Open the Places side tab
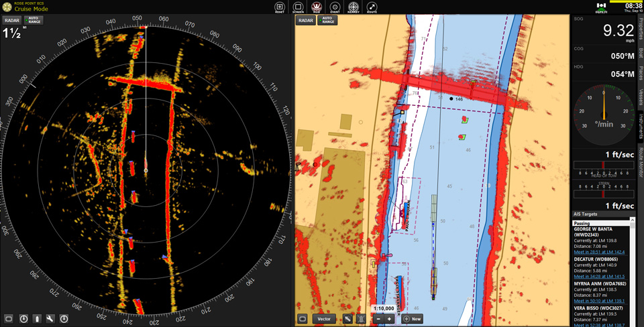Viewport: 644px width, 327px height. point(641,72)
